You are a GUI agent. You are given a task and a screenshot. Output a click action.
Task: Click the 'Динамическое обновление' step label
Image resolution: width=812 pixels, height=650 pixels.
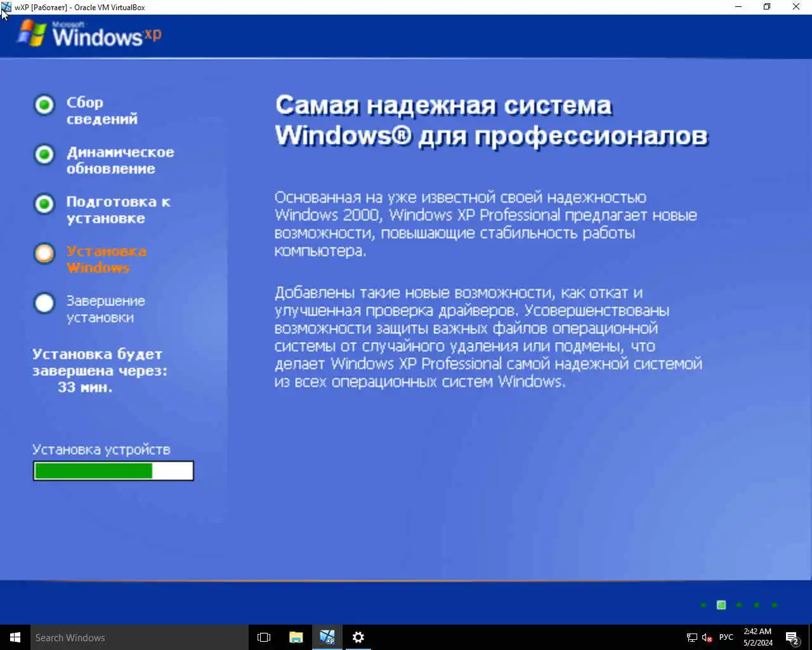(120, 160)
